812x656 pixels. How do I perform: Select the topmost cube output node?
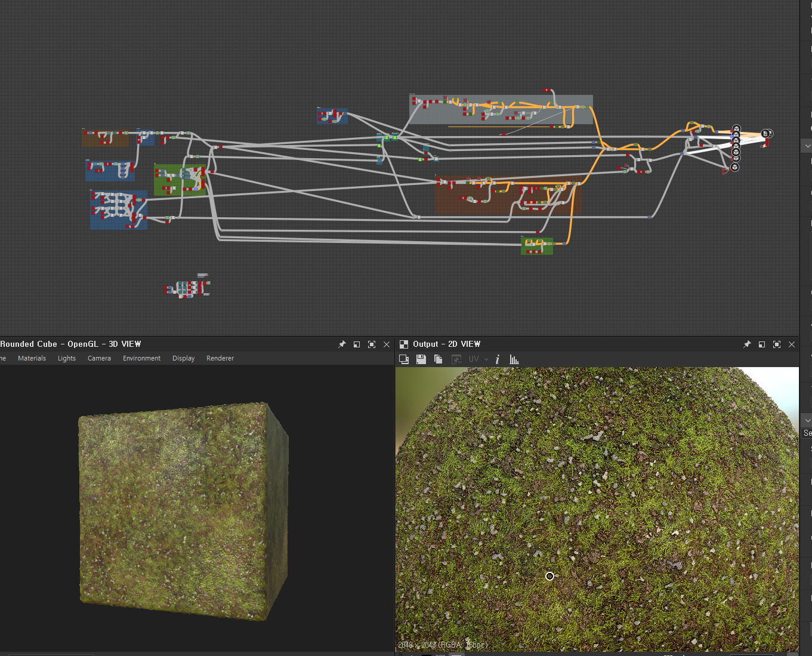coord(736,129)
